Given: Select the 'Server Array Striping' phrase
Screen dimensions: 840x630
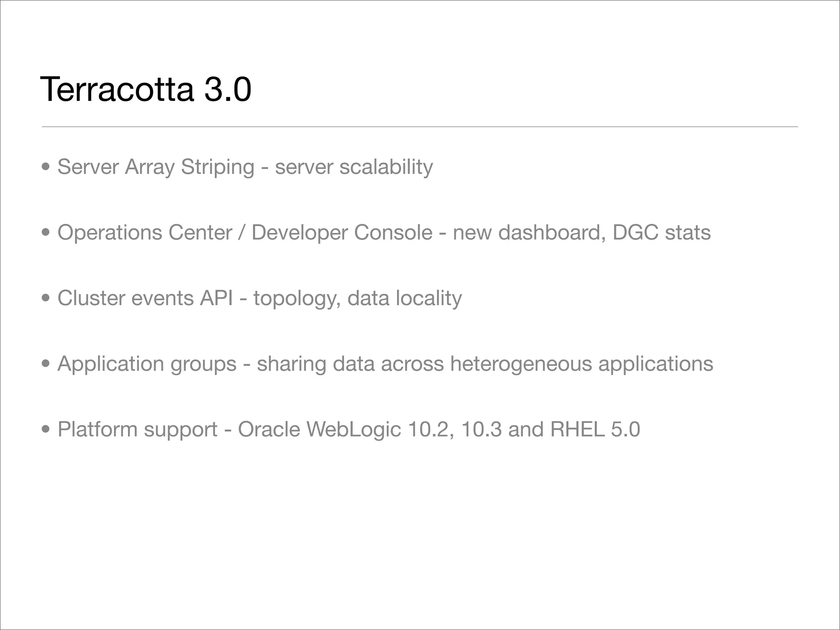Looking at the screenshot, I should [x=156, y=167].
